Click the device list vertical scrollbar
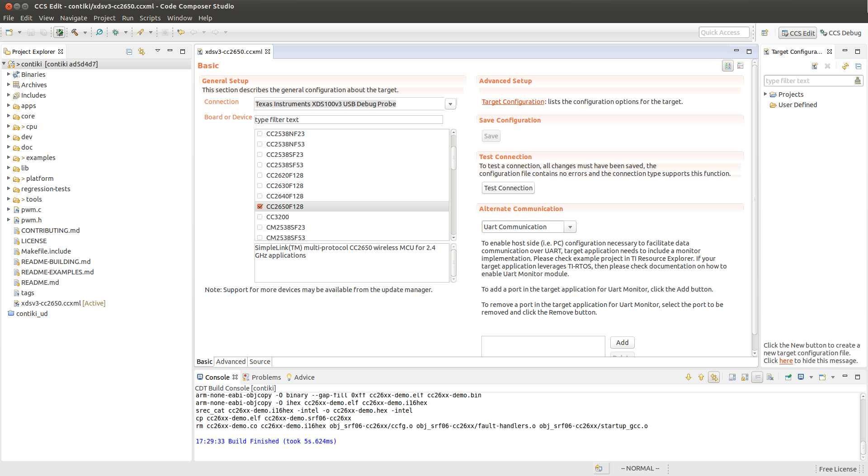This screenshot has width=868, height=476. click(x=453, y=185)
